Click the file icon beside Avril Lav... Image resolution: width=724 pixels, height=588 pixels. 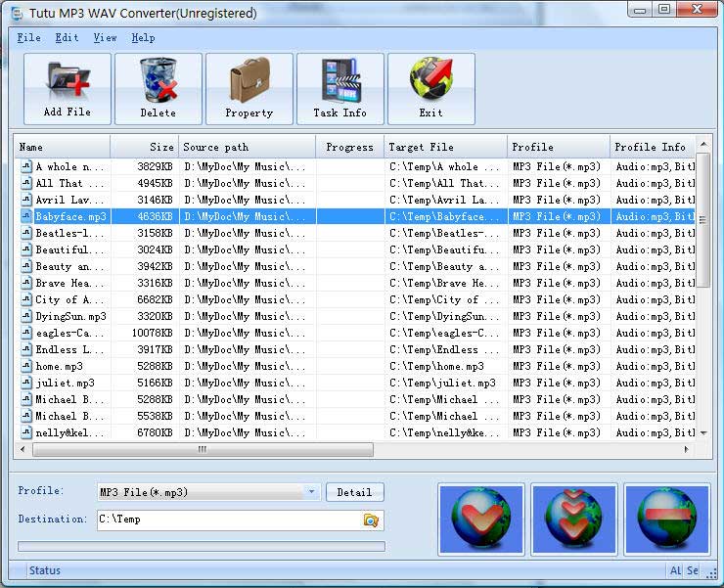(26, 200)
